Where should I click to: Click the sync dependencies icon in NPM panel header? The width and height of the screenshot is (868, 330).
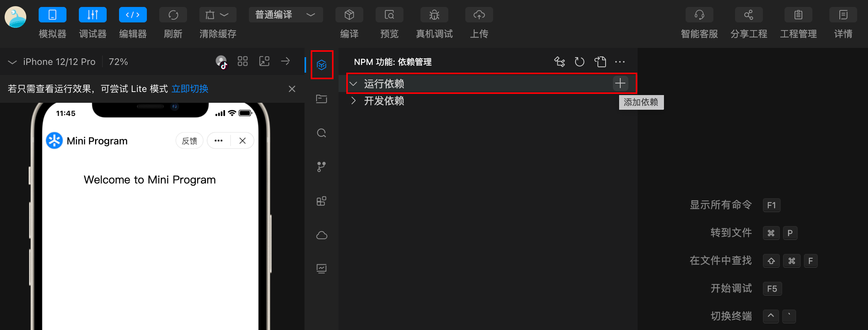[x=560, y=62]
